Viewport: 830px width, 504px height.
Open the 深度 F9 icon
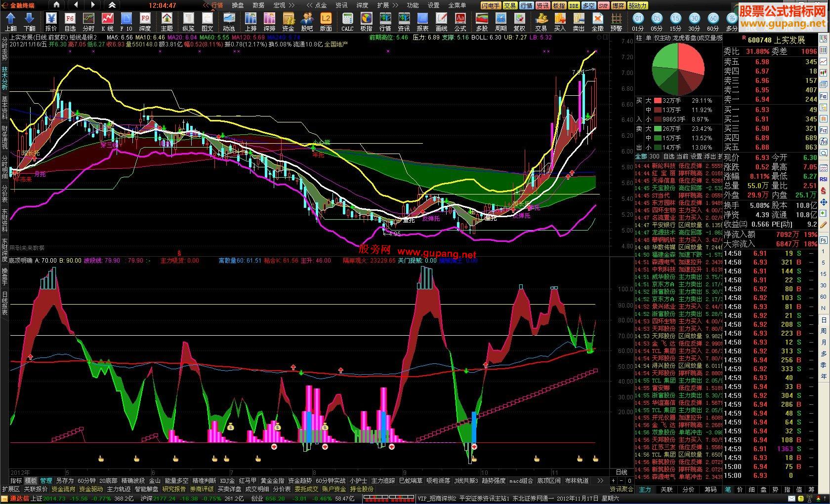tap(145, 22)
